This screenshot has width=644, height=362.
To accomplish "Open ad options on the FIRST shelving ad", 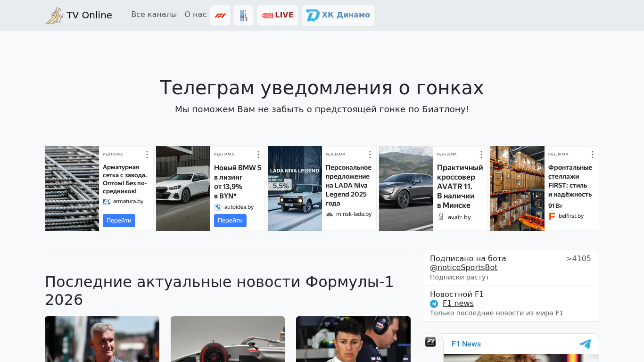I will [593, 155].
